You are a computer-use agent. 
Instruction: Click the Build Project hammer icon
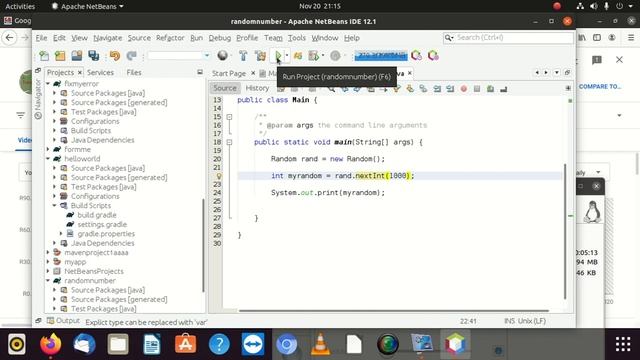coord(243,56)
